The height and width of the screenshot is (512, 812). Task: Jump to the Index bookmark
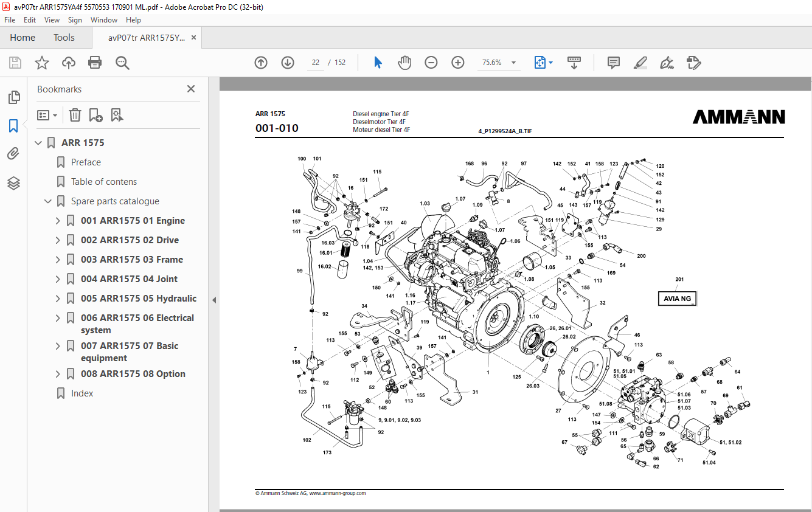(82, 393)
